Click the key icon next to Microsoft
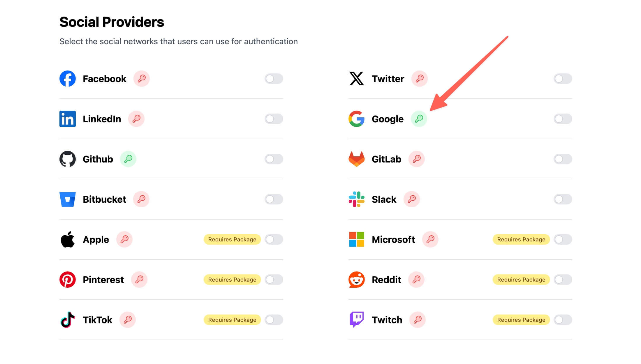 tap(430, 239)
